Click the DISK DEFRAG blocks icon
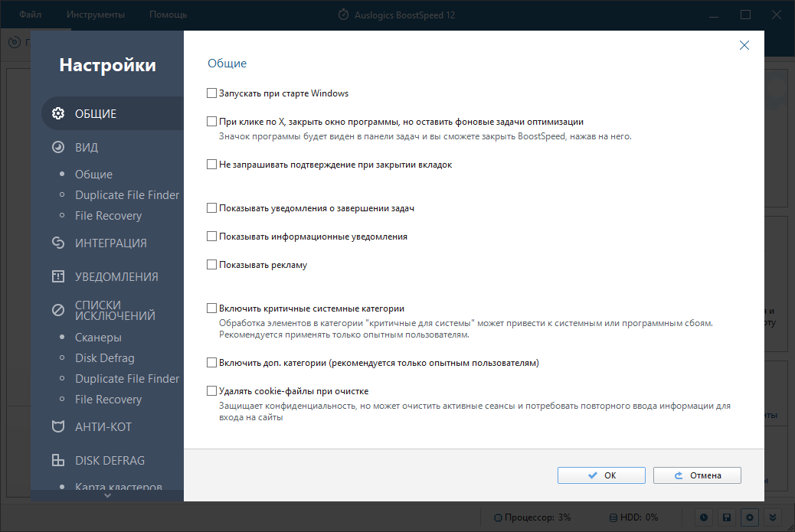This screenshot has height=532, width=795. (x=58, y=460)
